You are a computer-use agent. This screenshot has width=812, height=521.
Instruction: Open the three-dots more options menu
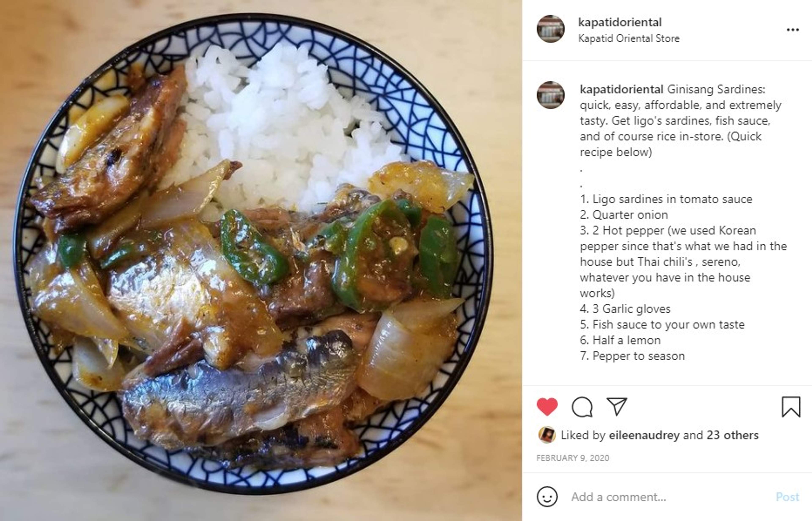pyautogui.click(x=793, y=30)
